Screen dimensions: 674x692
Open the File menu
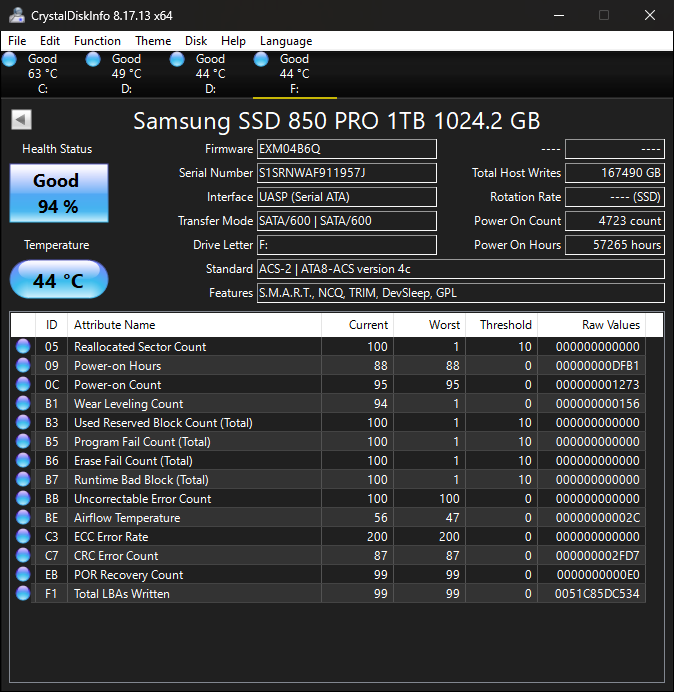point(17,41)
